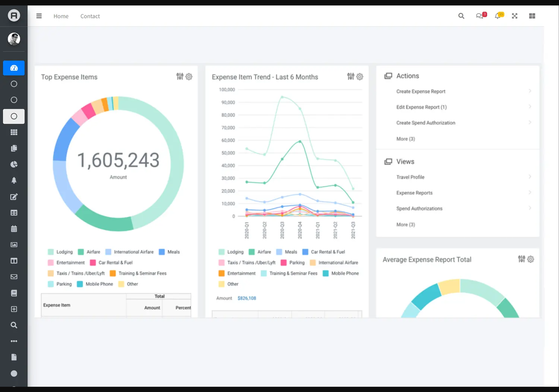Open the control sidebar grid icon in navbar

click(x=532, y=16)
